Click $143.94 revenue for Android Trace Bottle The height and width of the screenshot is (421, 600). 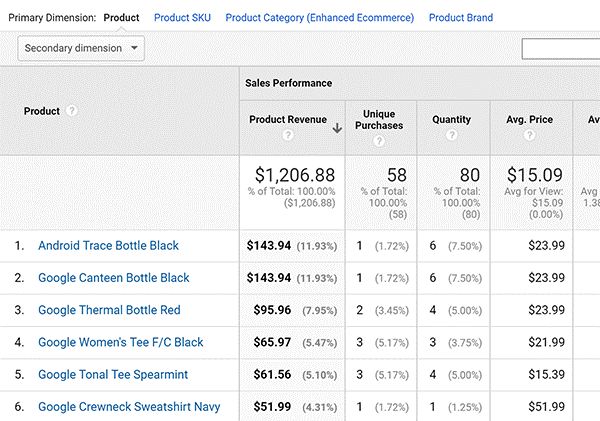click(269, 245)
